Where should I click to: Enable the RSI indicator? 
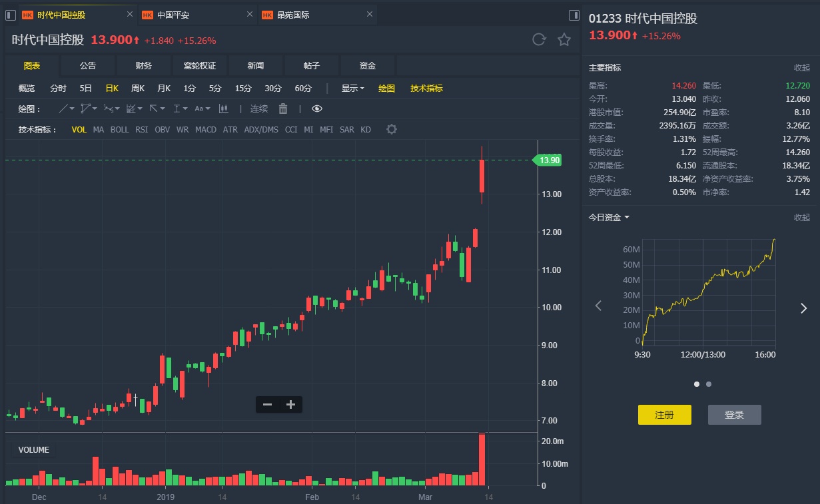click(142, 130)
